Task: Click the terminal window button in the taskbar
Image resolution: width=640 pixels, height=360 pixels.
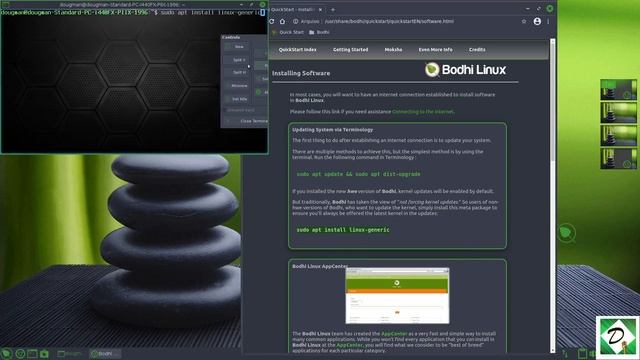Action: (x=70, y=354)
